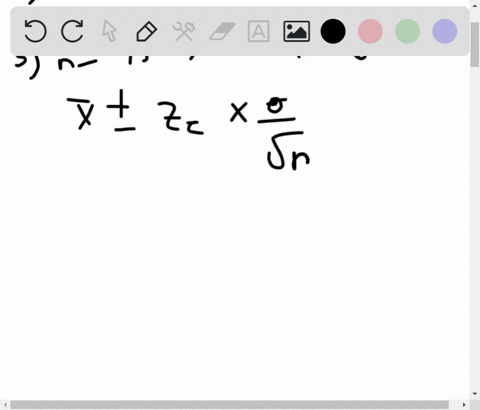Click the scroll right arrow

tap(464, 405)
